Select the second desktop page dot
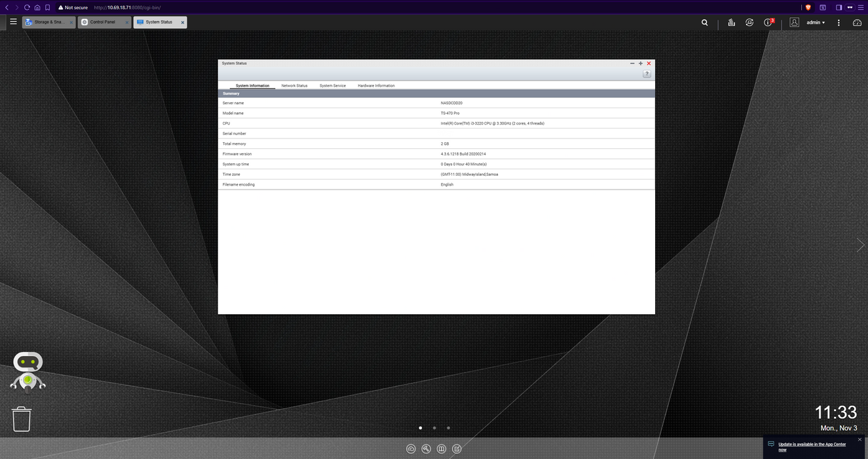Image resolution: width=868 pixels, height=459 pixels. (434, 428)
